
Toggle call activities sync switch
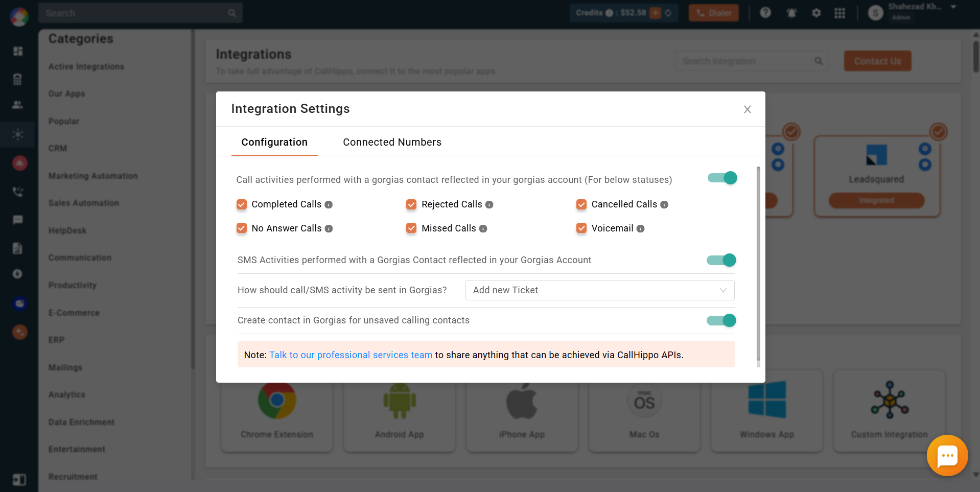click(x=722, y=178)
